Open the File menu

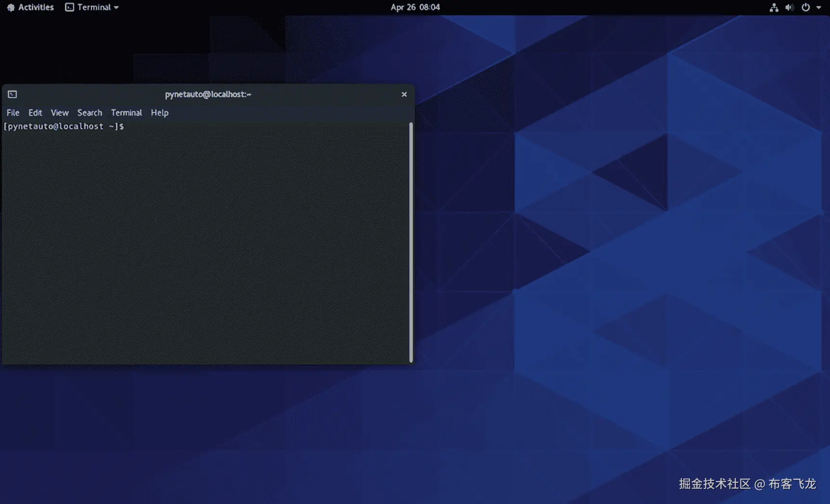pyautogui.click(x=13, y=113)
